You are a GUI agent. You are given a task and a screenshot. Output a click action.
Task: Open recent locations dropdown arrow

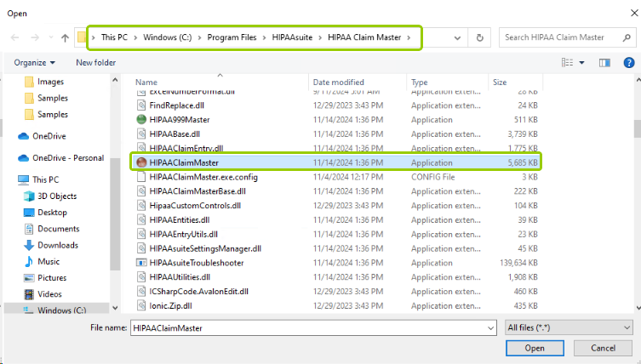51,37
